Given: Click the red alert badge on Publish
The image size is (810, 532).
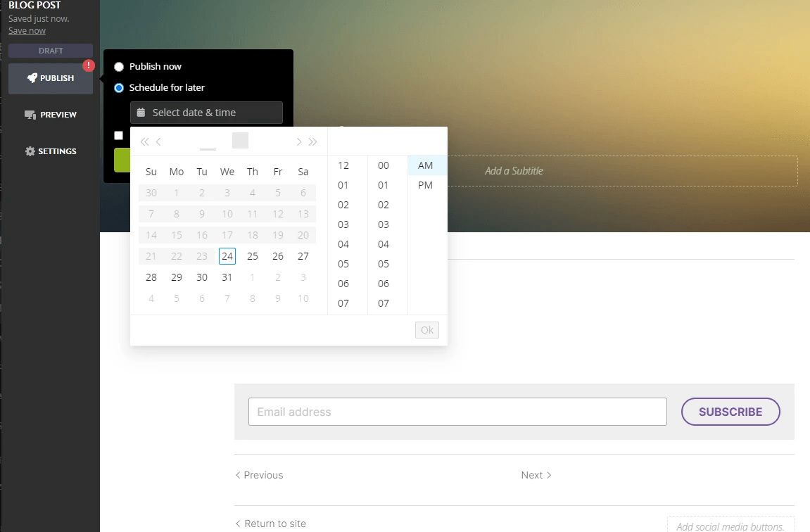Looking at the screenshot, I should 89,65.
